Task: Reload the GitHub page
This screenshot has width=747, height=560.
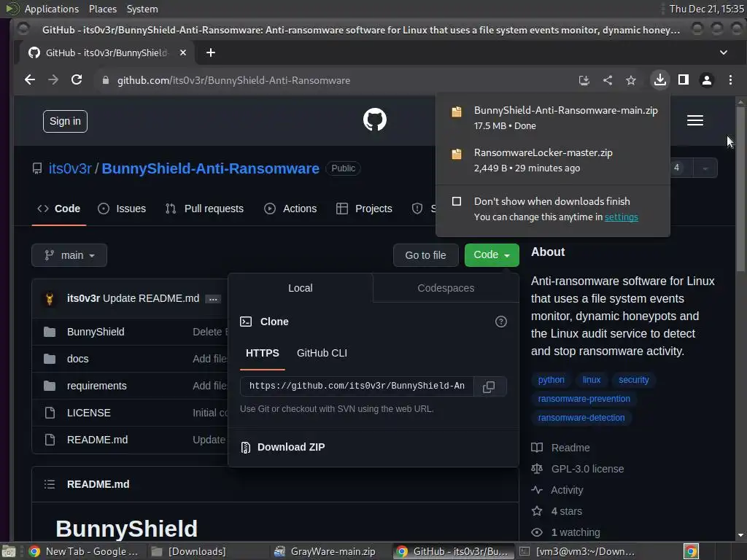Action: click(76, 80)
